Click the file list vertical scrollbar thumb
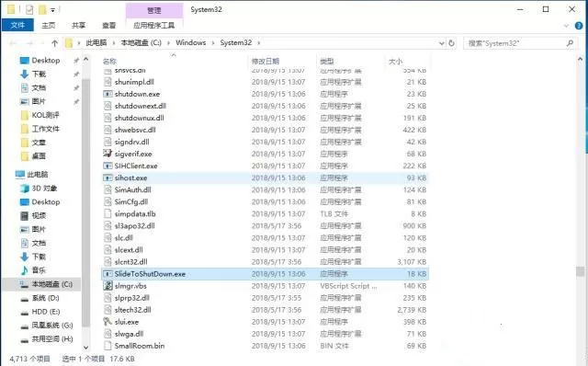The image size is (588, 366). (580, 271)
